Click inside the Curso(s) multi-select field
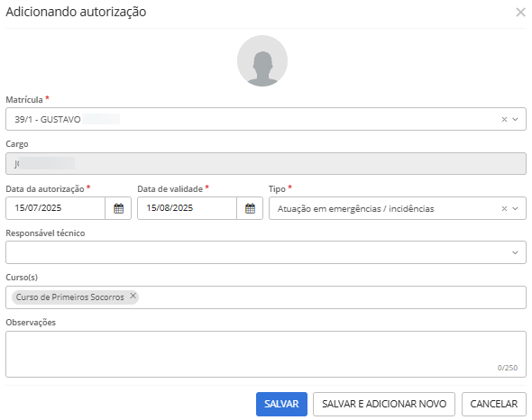The width and height of the screenshot is (532, 420). point(266,297)
